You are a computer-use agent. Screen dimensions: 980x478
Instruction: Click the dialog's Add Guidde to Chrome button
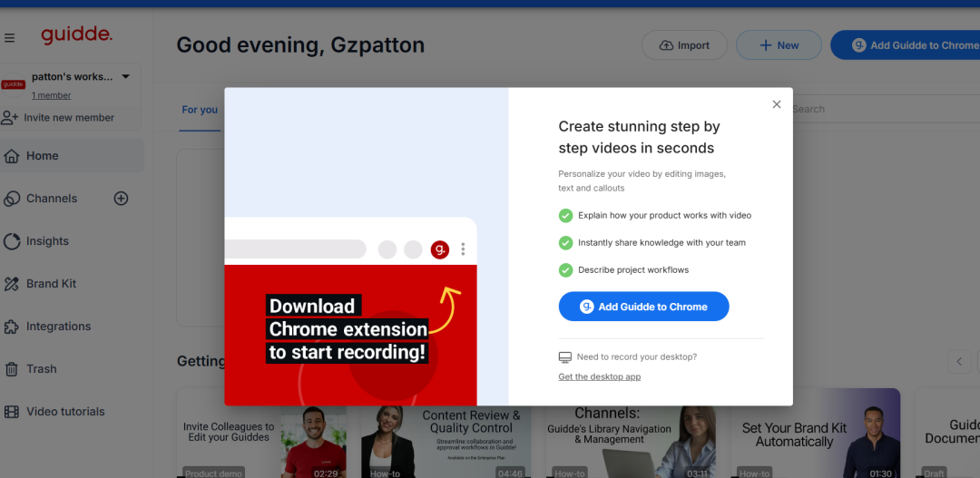point(643,307)
